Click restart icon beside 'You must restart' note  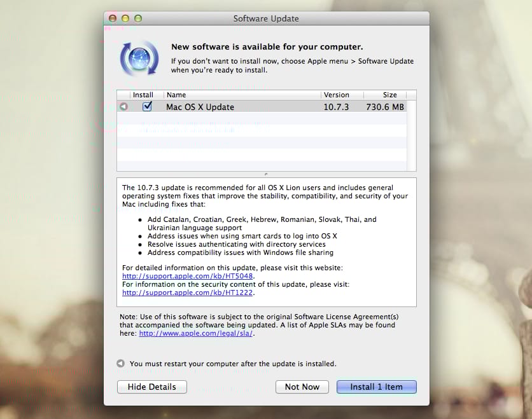pyautogui.click(x=120, y=364)
